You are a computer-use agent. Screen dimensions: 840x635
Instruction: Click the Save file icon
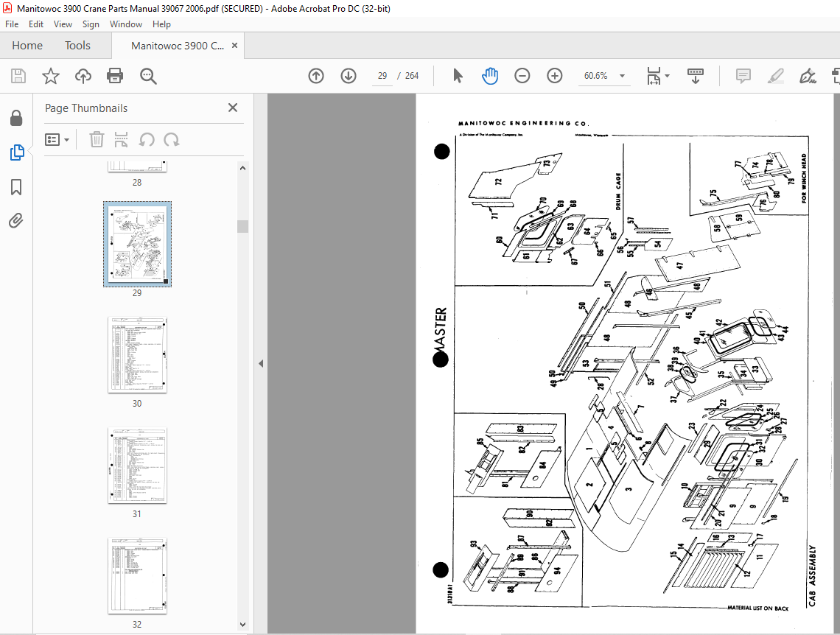click(x=18, y=76)
